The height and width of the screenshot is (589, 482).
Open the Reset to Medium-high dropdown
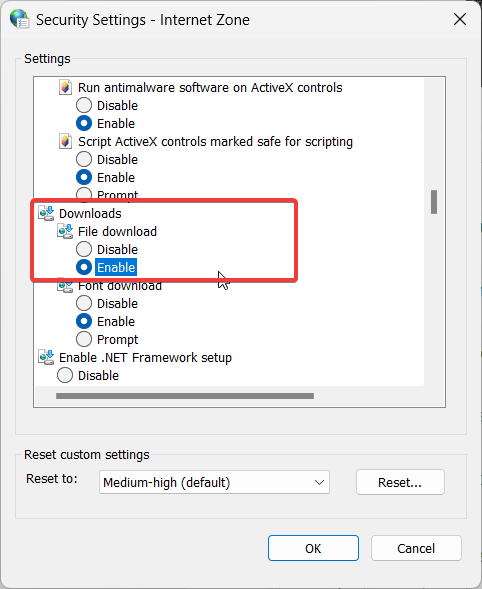(x=214, y=482)
